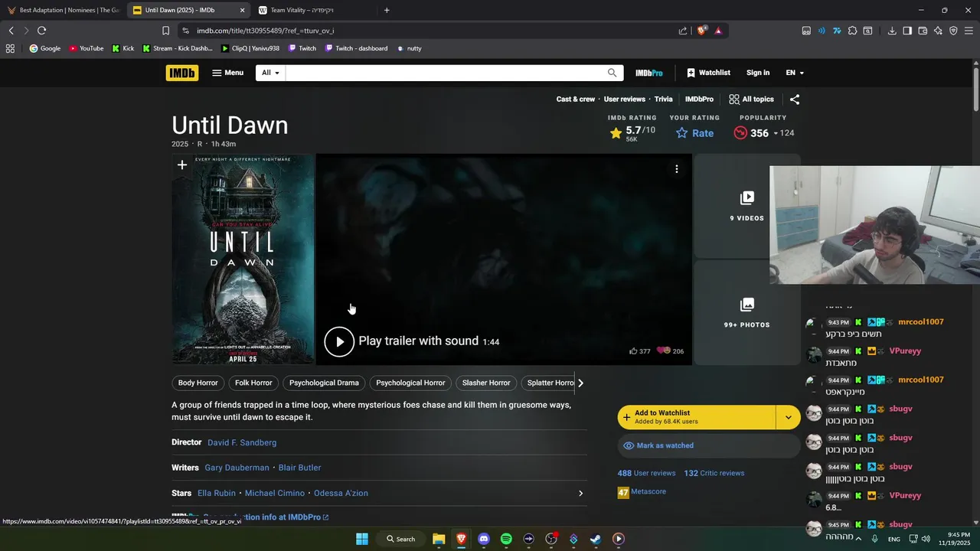This screenshot has height=551, width=980.
Task: Open Ella Rubin's page
Action: tap(217, 494)
